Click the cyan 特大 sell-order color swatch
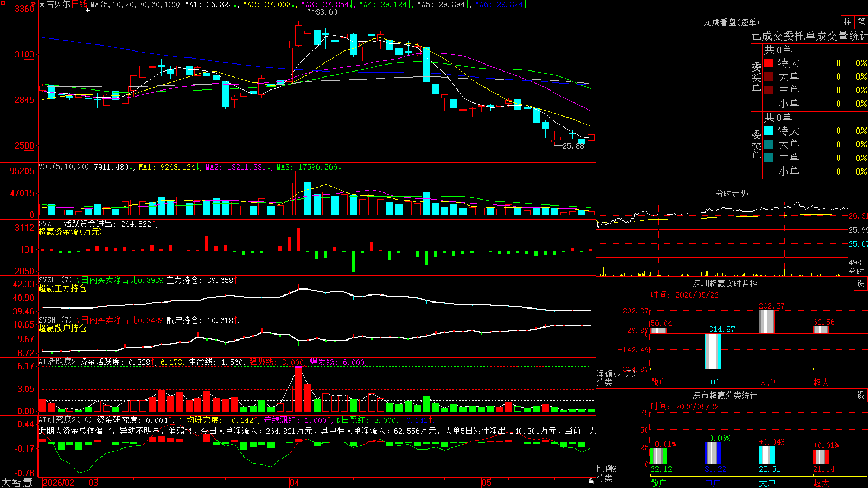 [x=768, y=131]
